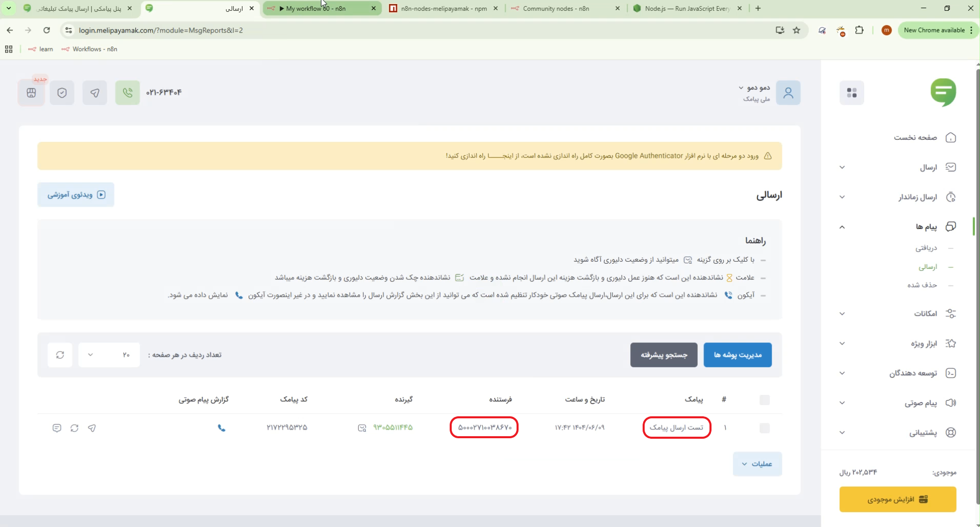Click the phone call icon in header
The height and width of the screenshot is (527, 980).
[128, 93]
